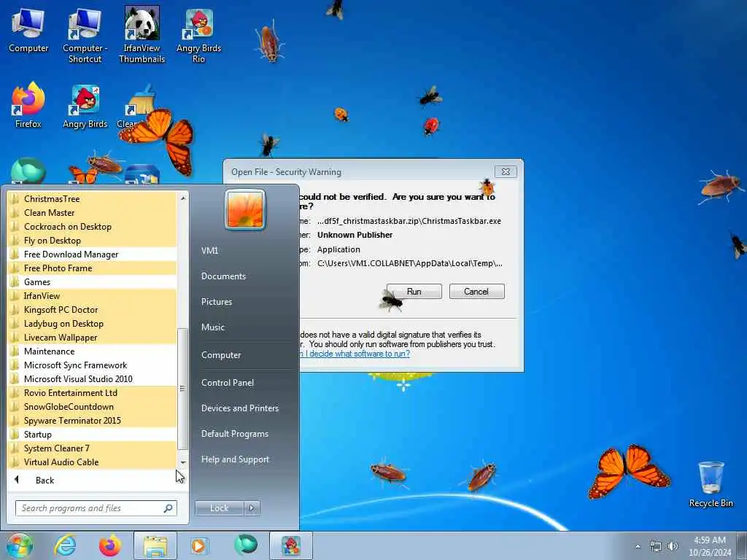Click the programs list scroll-up arrow

pos(182,198)
